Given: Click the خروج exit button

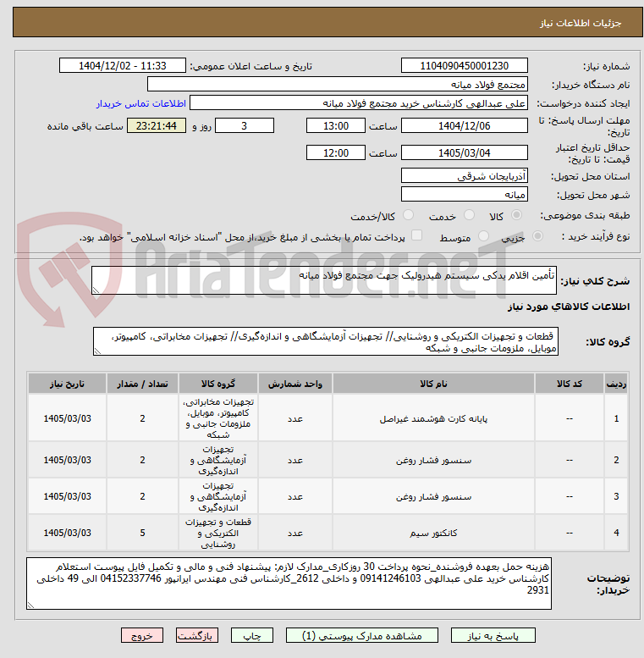Looking at the screenshot, I should click(x=142, y=635).
